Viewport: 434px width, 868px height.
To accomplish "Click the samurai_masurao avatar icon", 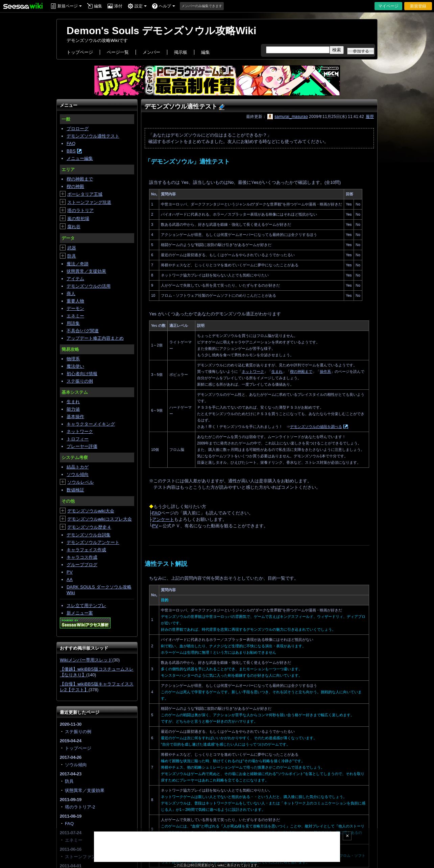I will point(270,117).
